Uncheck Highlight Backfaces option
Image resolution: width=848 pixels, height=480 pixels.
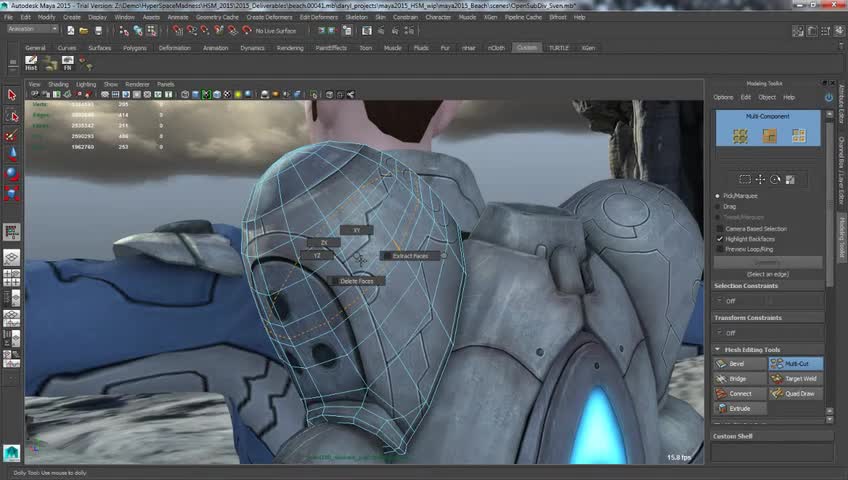coord(719,240)
